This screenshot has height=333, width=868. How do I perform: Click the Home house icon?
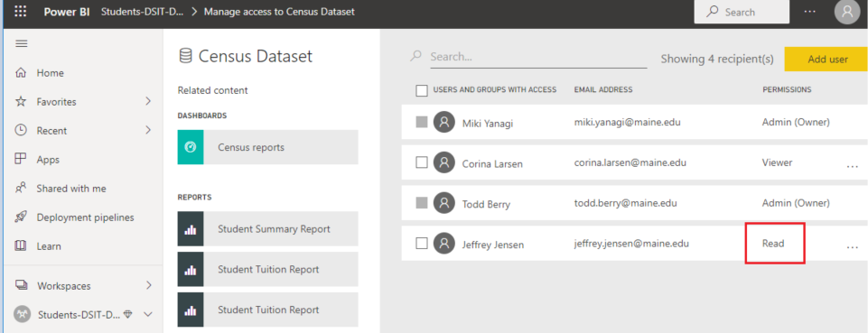(x=21, y=72)
